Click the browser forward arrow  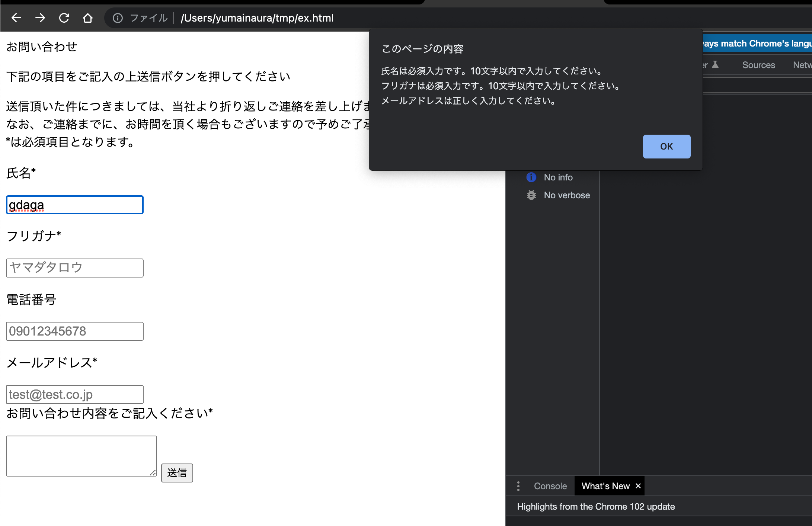(x=40, y=18)
